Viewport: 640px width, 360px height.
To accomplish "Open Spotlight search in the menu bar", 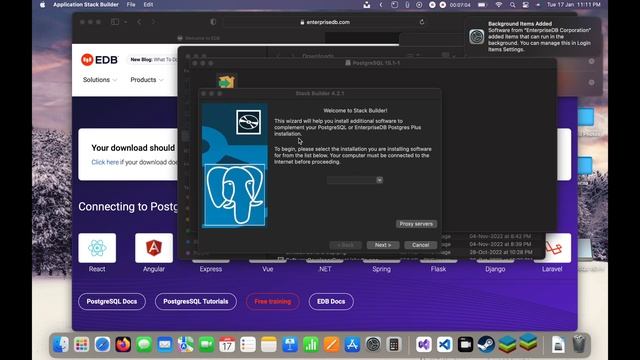I will pos(512,5).
